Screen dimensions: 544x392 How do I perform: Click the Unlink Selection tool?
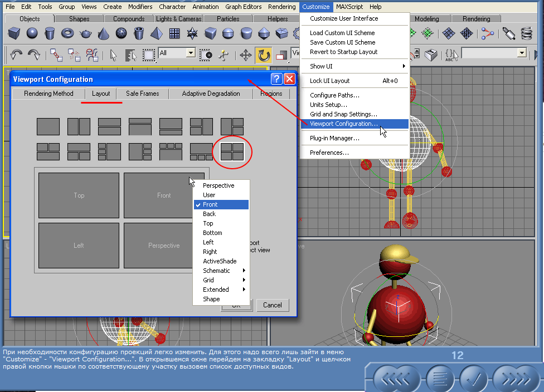point(74,55)
